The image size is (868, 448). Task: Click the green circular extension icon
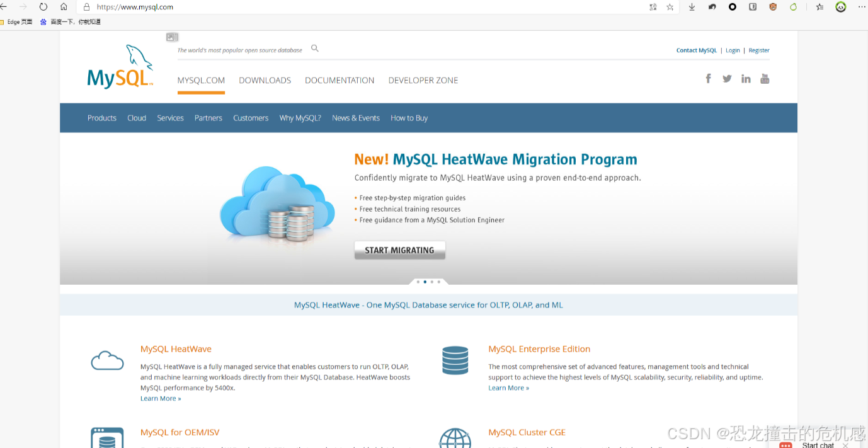click(x=794, y=7)
